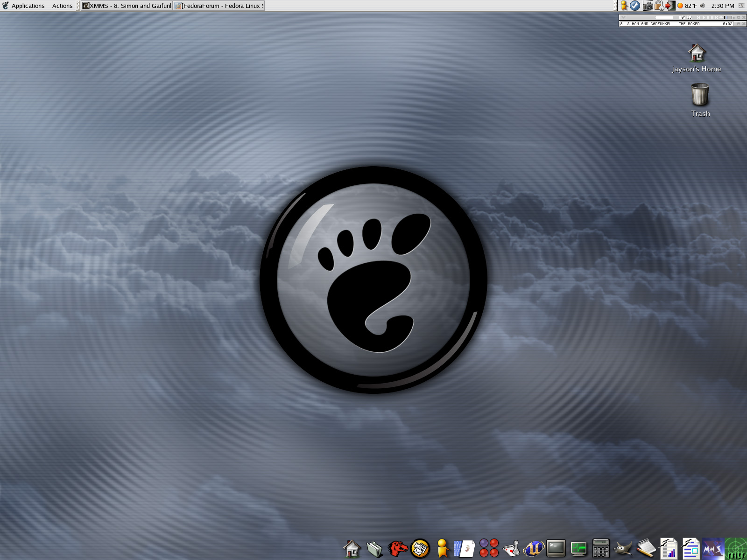Switch to the XMMS Simon and Garfunkel taskbar window

pyautogui.click(x=127, y=6)
